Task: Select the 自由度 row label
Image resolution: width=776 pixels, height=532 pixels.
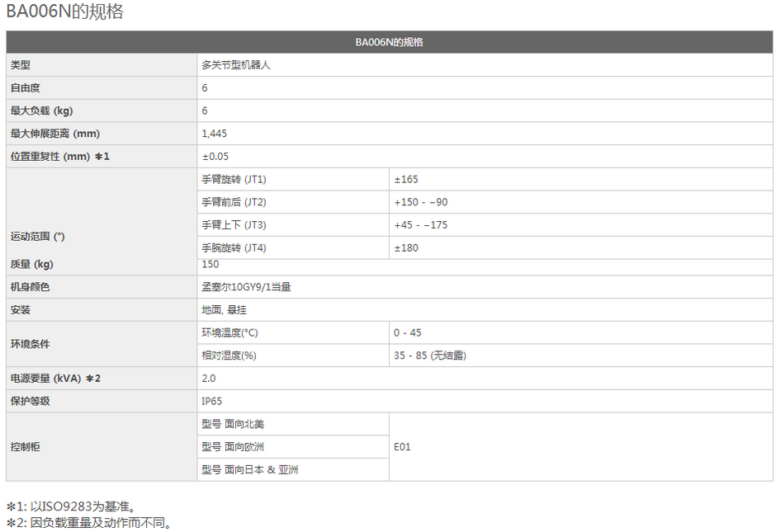Action: pos(26,87)
